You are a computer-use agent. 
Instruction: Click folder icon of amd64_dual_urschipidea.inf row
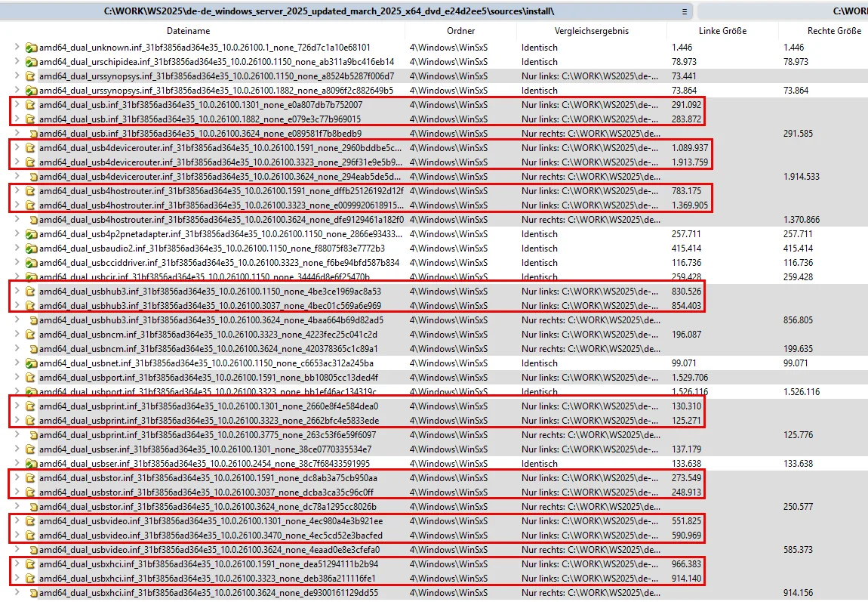pos(31,63)
